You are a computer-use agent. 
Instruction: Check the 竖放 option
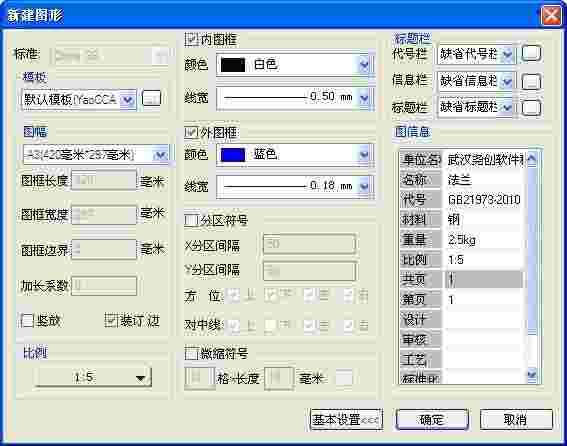[x=27, y=320]
